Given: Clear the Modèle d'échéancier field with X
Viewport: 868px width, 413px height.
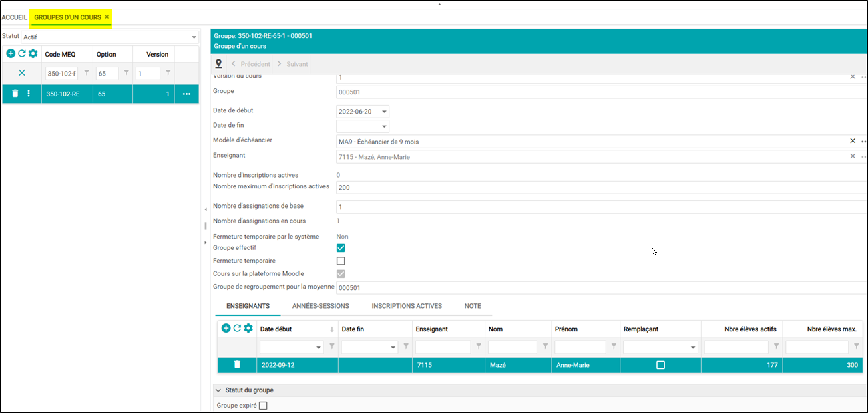Looking at the screenshot, I should [x=852, y=141].
